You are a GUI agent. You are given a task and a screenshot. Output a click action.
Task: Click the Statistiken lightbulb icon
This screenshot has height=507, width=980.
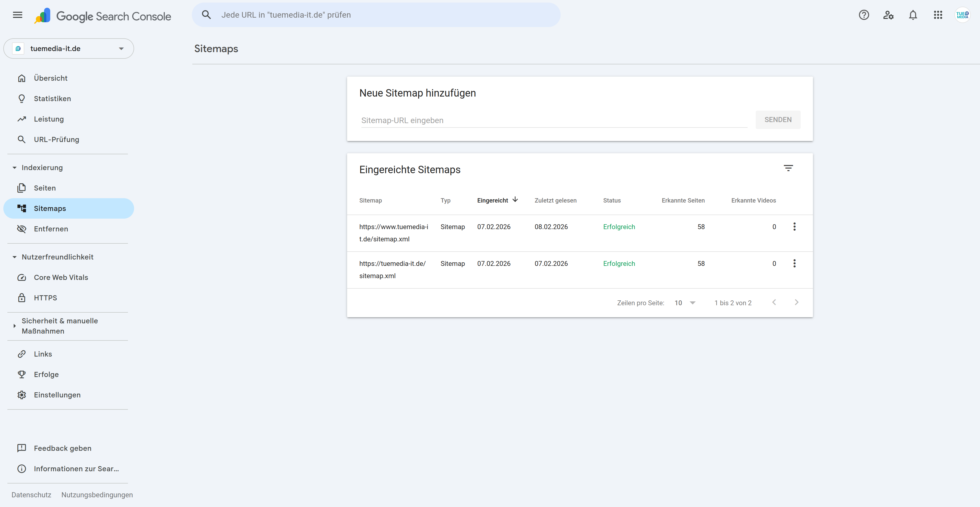pyautogui.click(x=22, y=99)
